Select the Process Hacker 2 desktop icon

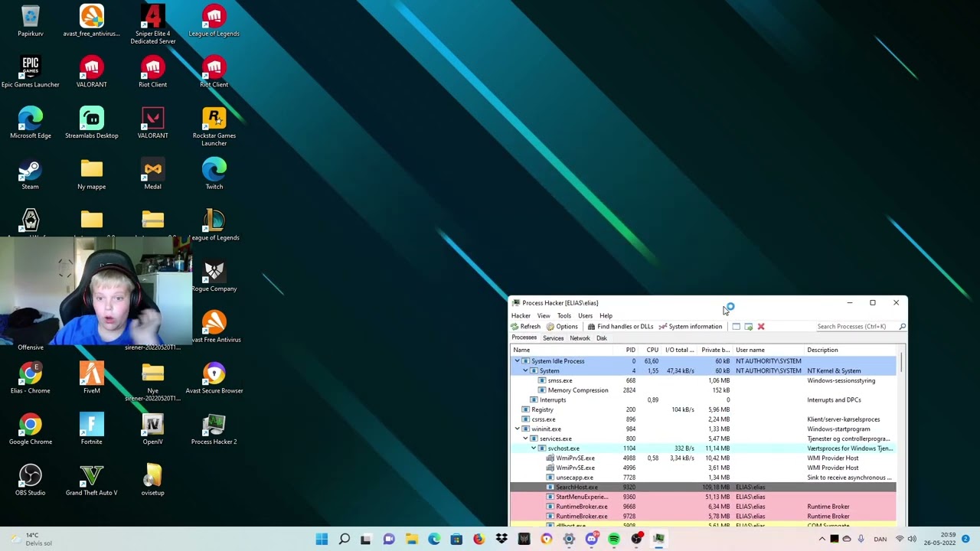[x=214, y=429]
